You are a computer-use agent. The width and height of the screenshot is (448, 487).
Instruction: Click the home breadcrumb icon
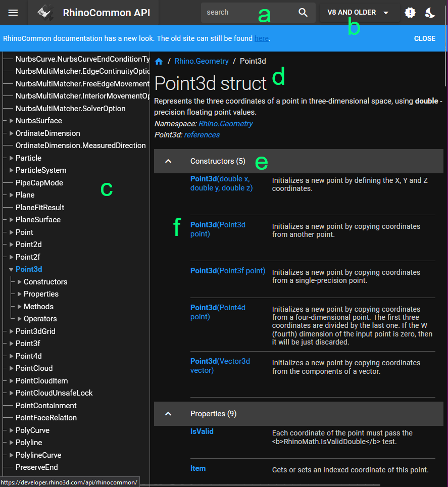[x=159, y=61]
